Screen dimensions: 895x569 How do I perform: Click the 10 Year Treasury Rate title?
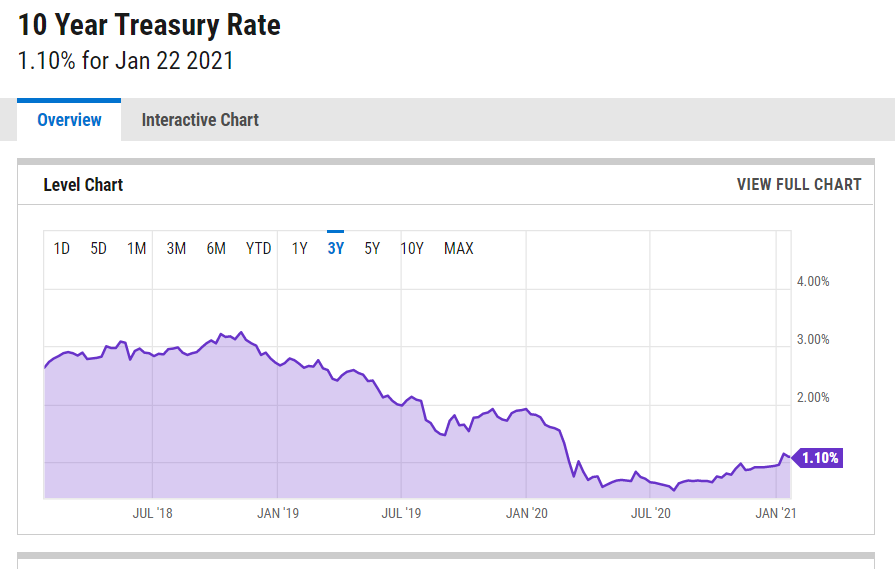(149, 24)
